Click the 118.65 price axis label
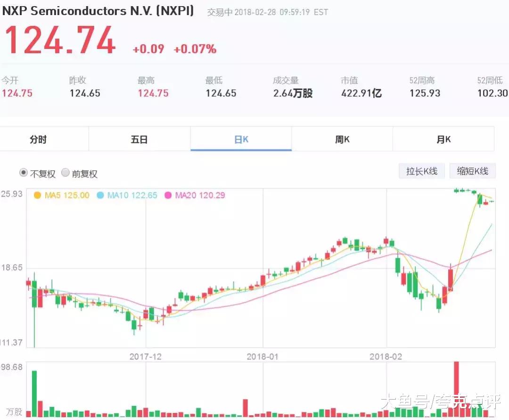 pos(12,268)
